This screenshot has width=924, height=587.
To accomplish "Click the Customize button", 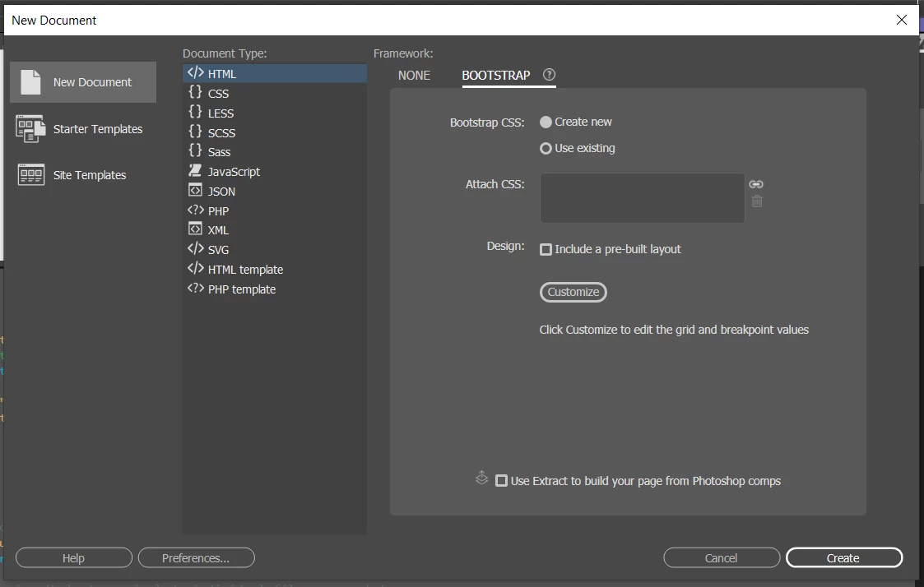I will pos(573,292).
